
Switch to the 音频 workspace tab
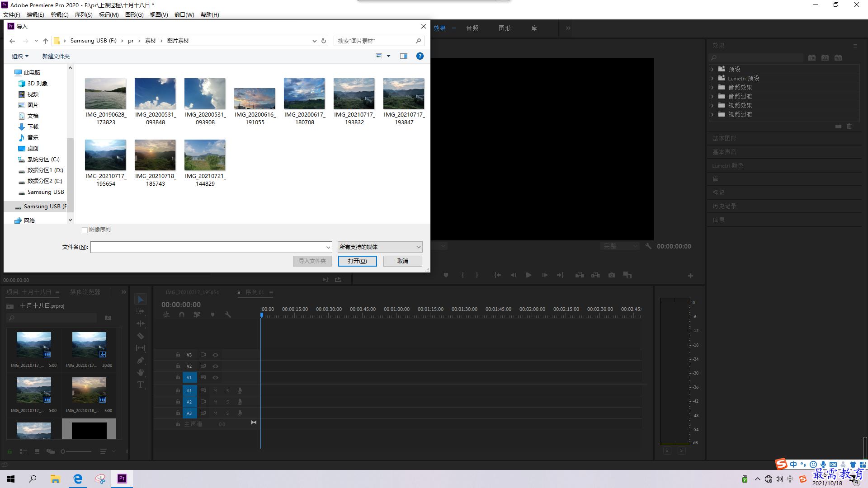tap(472, 28)
